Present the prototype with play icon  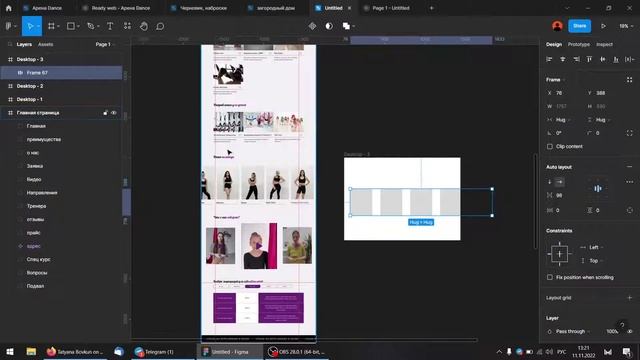603,26
